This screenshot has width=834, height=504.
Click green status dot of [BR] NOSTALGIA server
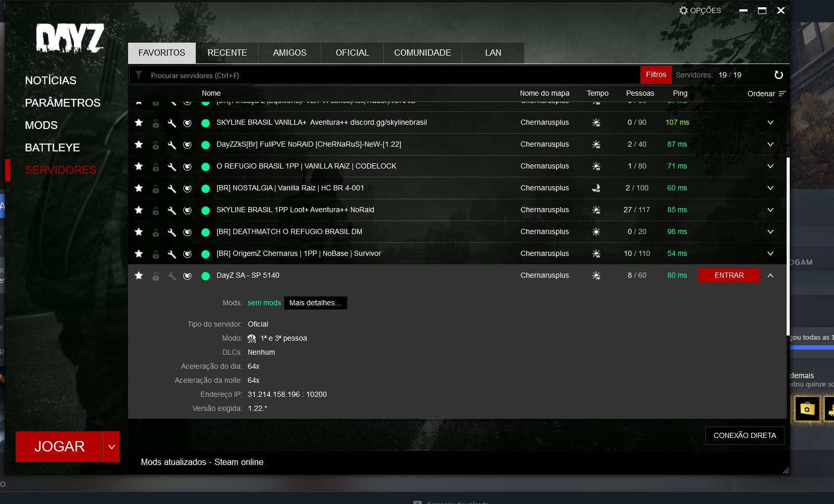(x=206, y=189)
